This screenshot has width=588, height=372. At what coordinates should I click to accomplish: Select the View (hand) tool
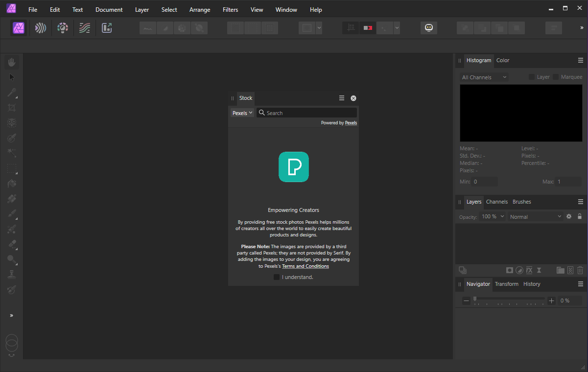pos(12,62)
